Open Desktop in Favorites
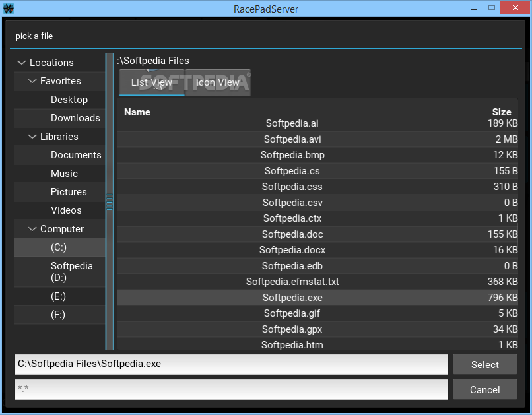This screenshot has width=532, height=415. pyautogui.click(x=69, y=100)
